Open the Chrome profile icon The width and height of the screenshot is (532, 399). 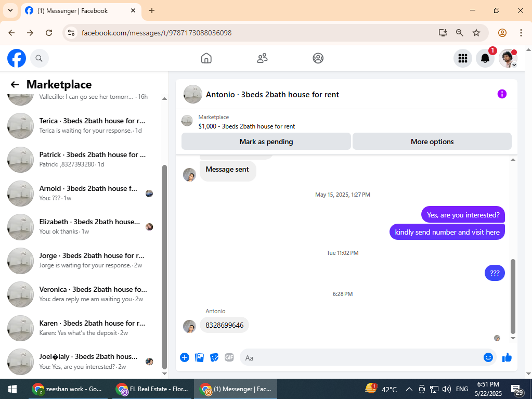pyautogui.click(x=502, y=33)
